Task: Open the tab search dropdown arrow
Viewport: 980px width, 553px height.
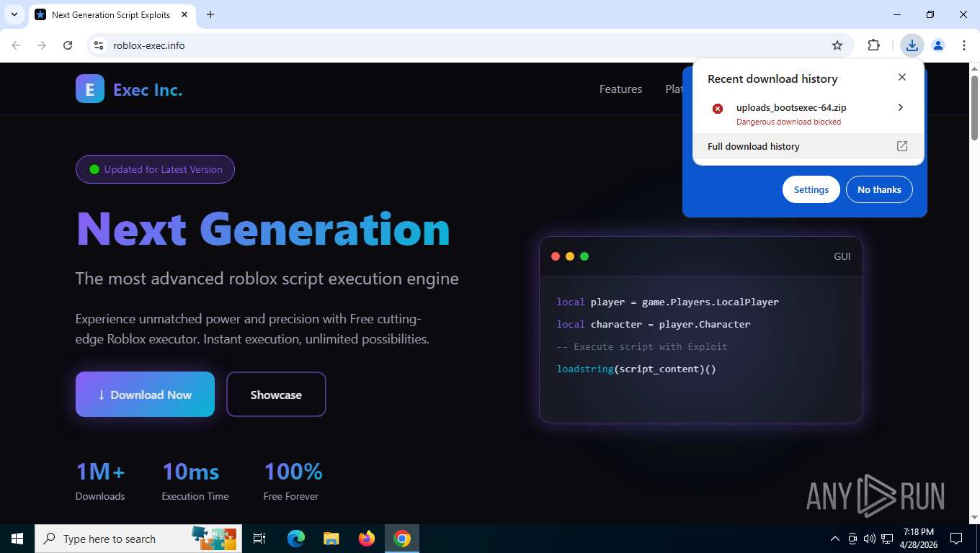Action: coord(14,14)
